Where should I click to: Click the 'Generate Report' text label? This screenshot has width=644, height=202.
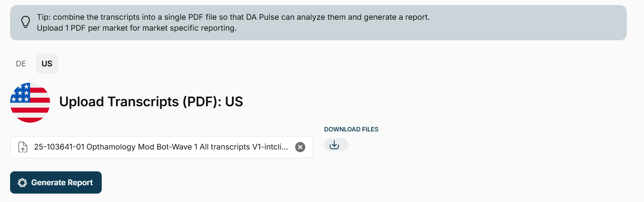coord(62,183)
